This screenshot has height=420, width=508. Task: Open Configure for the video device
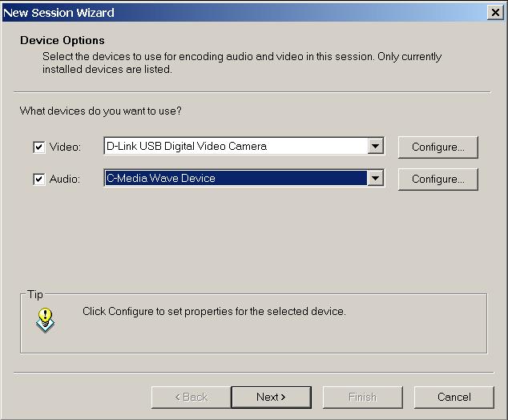(437, 147)
